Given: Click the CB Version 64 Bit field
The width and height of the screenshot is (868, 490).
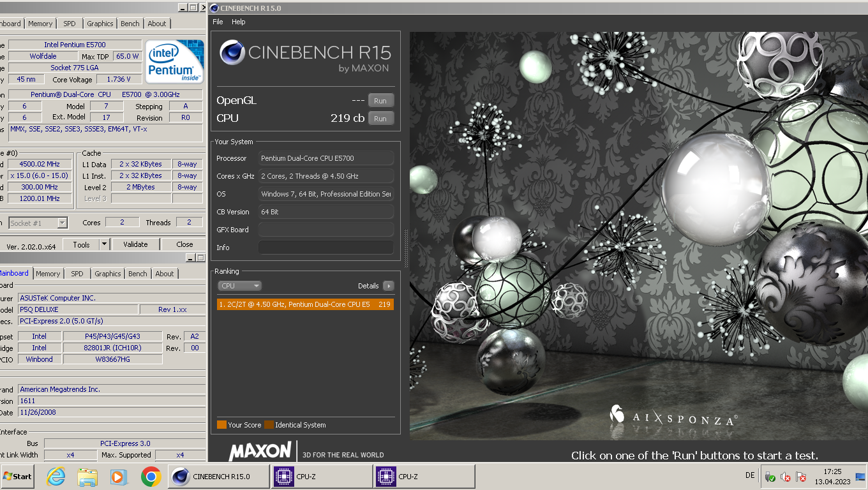Looking at the screenshot, I should click(325, 212).
